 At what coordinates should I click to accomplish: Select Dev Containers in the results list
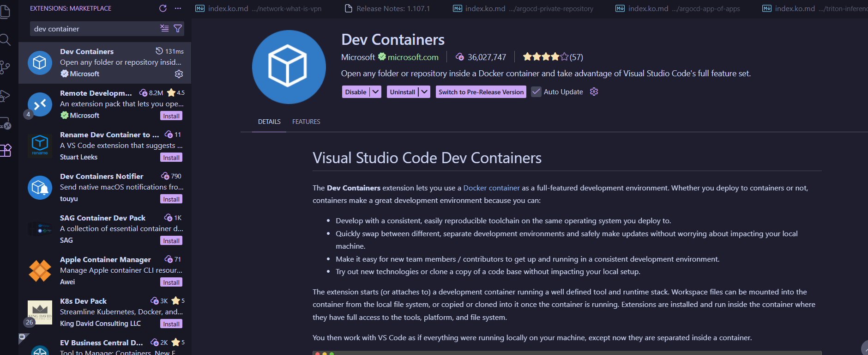[105, 62]
